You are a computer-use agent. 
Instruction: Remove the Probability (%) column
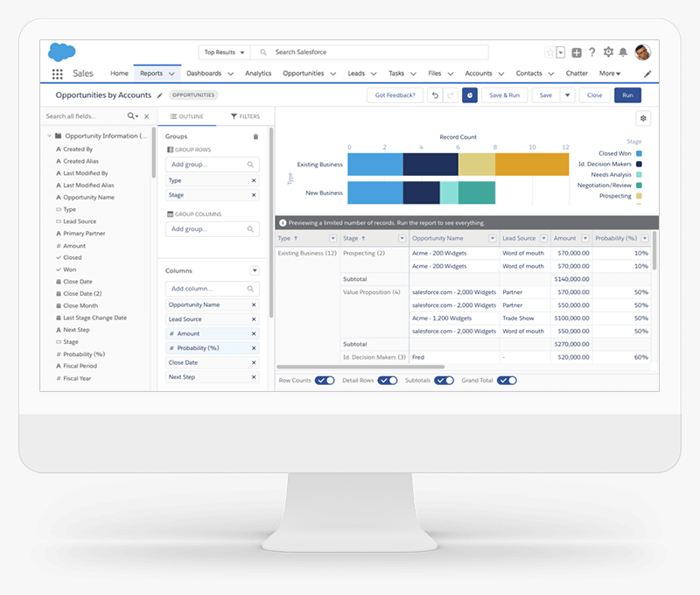point(254,347)
